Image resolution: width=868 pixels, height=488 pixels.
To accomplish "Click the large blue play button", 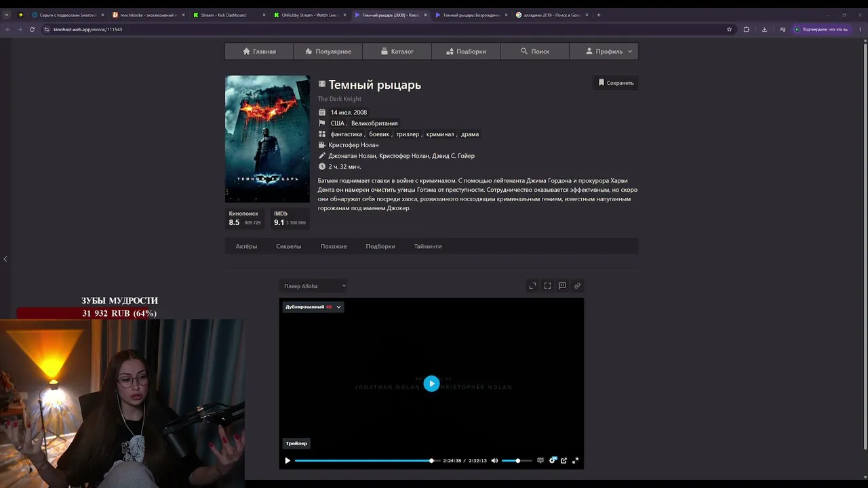I will 431,384.
